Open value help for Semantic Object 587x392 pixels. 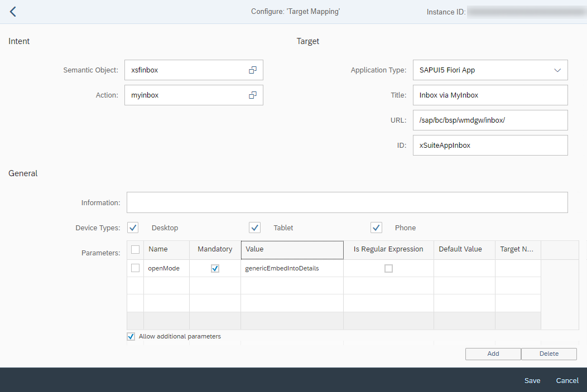coord(253,70)
